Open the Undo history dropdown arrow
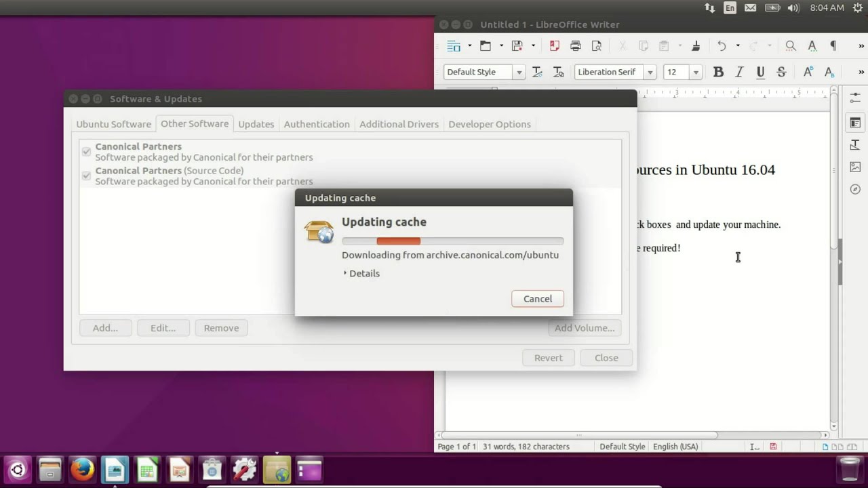 pyautogui.click(x=737, y=46)
